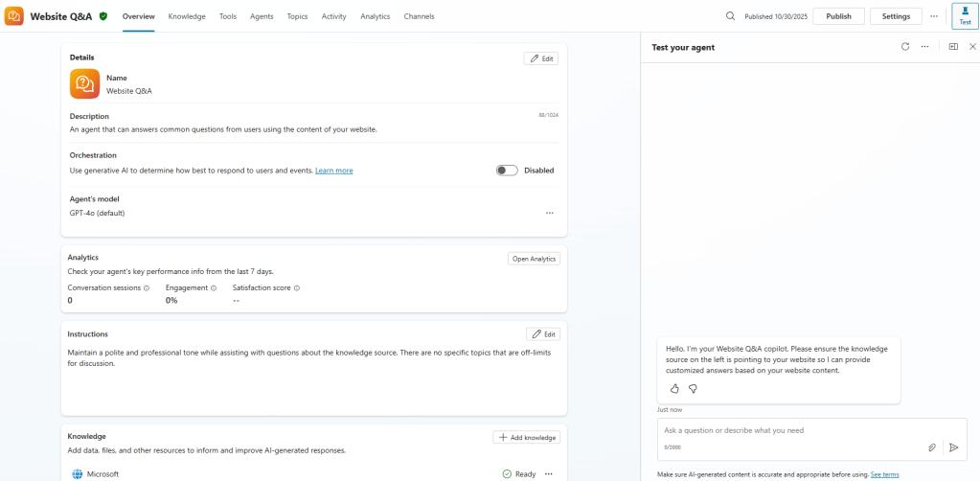Click the attachment paperclip icon

931,447
